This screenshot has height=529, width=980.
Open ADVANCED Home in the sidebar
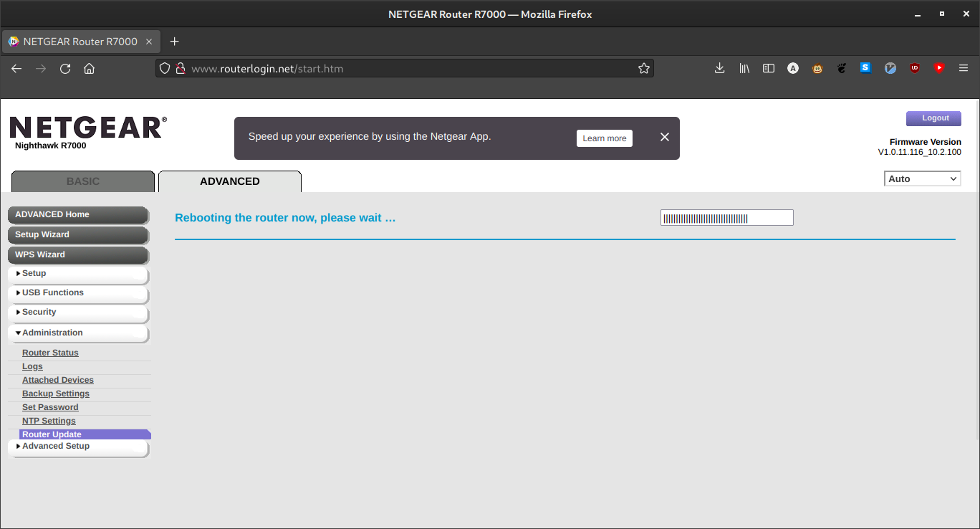78,214
